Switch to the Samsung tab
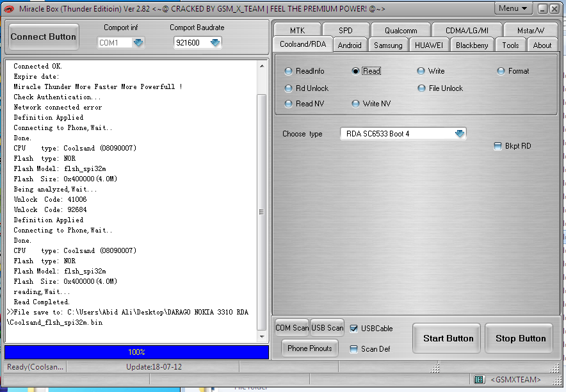 point(388,45)
